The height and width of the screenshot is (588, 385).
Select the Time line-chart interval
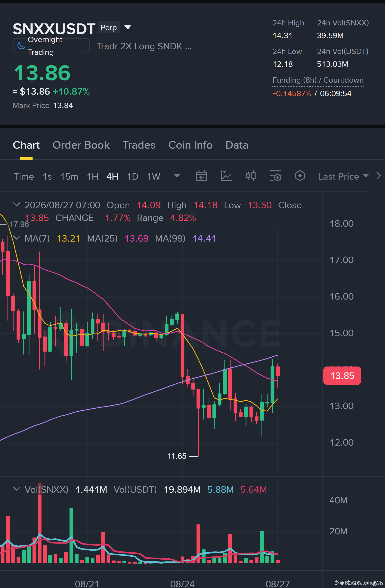coord(24,176)
